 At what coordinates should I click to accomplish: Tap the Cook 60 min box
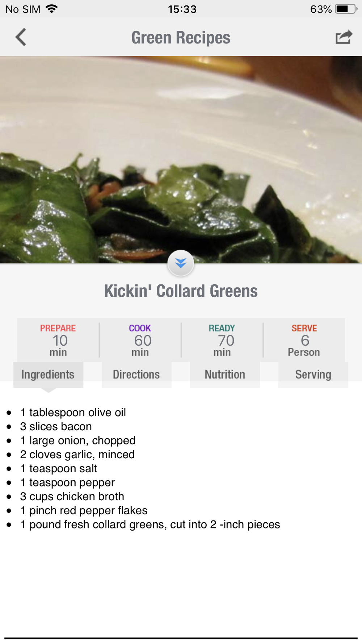140,340
